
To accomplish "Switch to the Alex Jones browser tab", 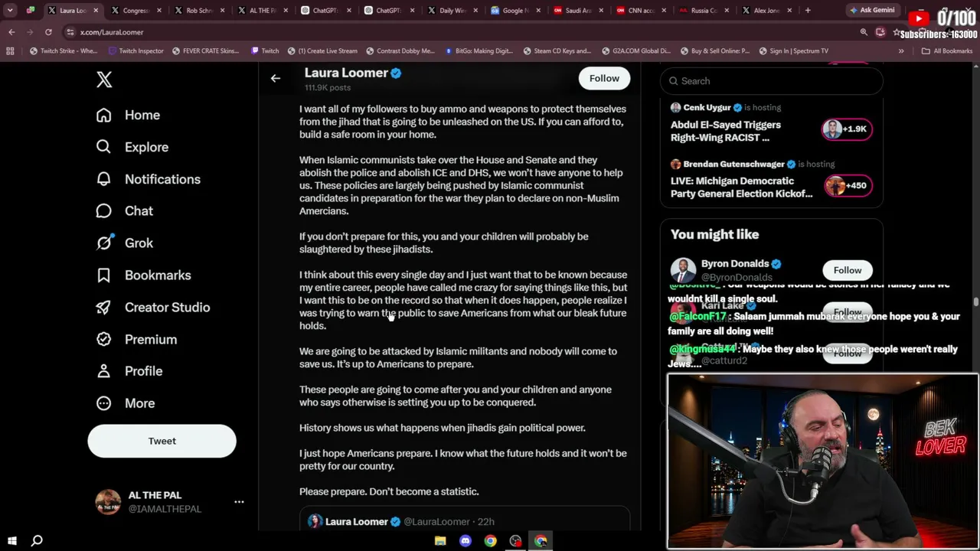I will (x=767, y=11).
